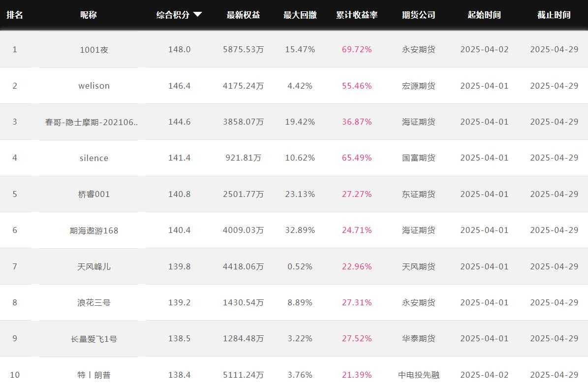Select return rate 36.87%
Viewport: 588px width, 391px height.
point(357,122)
